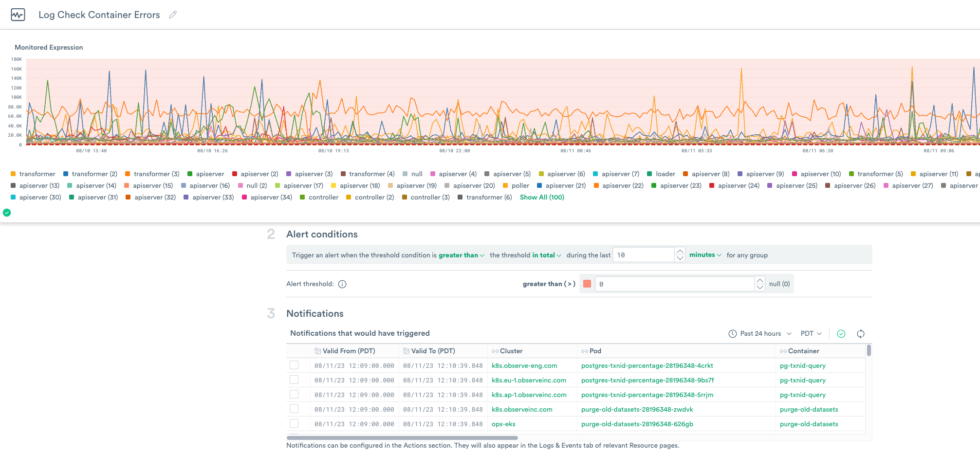Image resolution: width=980 pixels, height=453 pixels.
Task: Select checkbox for k8s.ap-1.observeinc.com row
Action: 294,394
